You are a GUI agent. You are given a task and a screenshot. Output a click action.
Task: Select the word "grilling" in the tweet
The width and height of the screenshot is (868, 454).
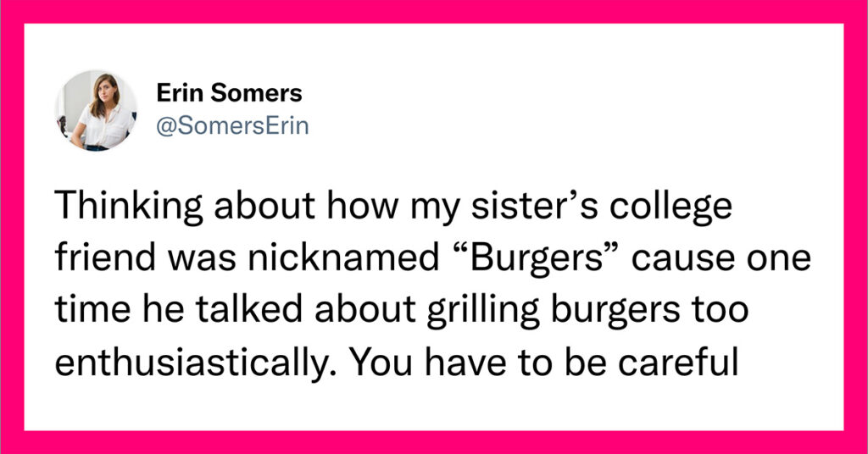[x=482, y=312]
